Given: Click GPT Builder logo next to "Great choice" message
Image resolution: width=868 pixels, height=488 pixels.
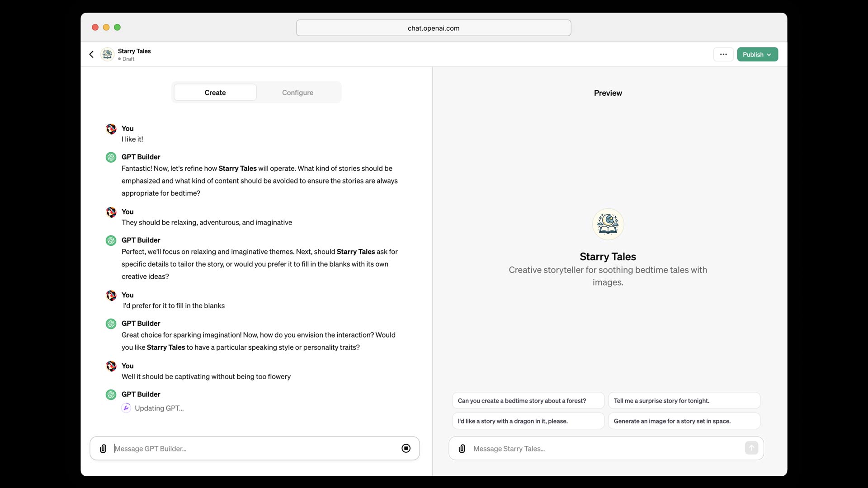Looking at the screenshot, I should pyautogui.click(x=111, y=324).
